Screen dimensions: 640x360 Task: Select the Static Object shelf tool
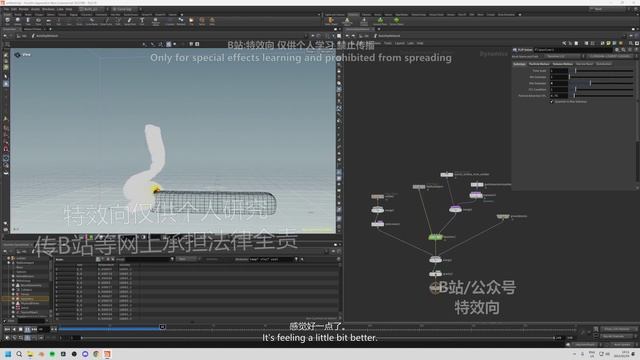coord(331,21)
